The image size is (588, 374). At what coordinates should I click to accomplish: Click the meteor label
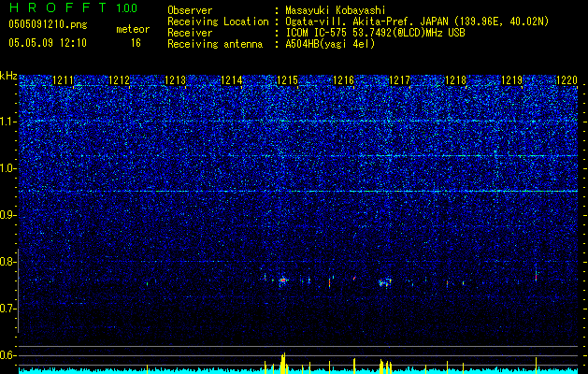click(x=133, y=29)
